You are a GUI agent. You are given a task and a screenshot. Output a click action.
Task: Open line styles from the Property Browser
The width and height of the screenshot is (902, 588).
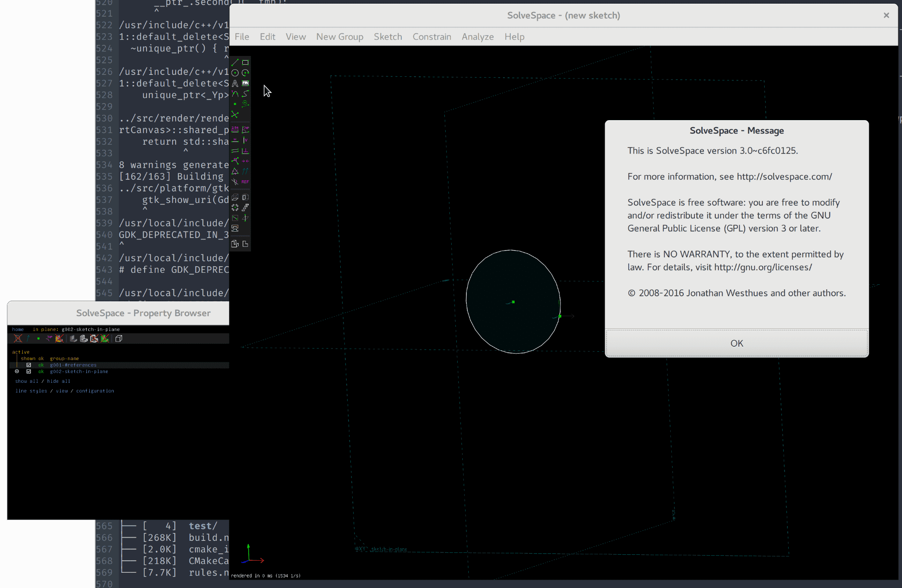[31, 391]
